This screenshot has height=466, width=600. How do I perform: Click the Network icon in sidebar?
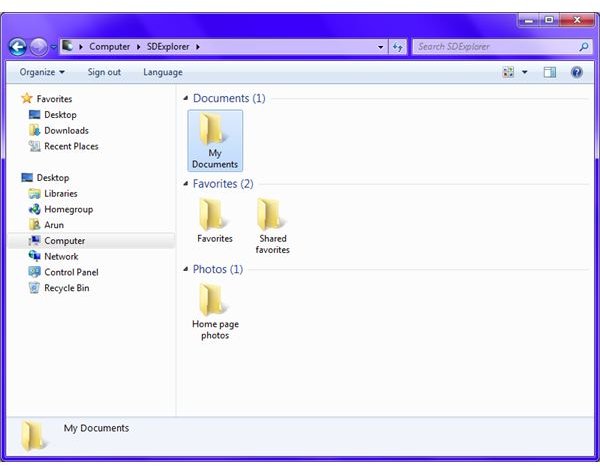tap(34, 256)
